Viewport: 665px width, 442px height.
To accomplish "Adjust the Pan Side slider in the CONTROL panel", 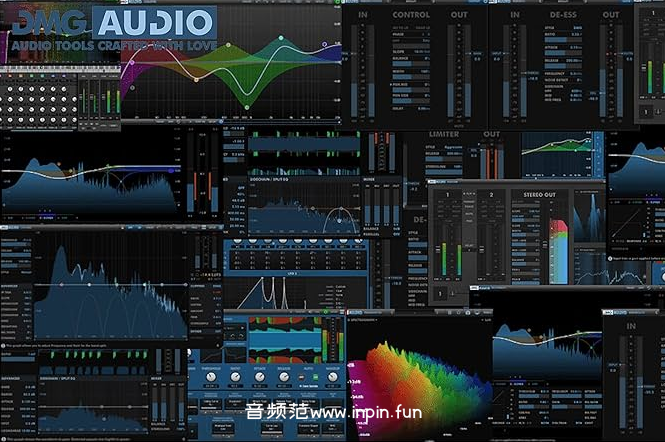I will click(411, 99).
